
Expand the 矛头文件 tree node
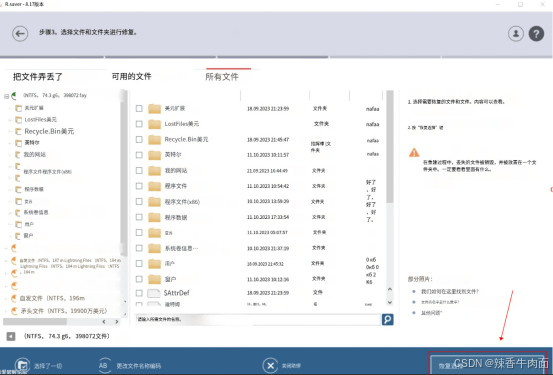pyautogui.click(x=6, y=311)
